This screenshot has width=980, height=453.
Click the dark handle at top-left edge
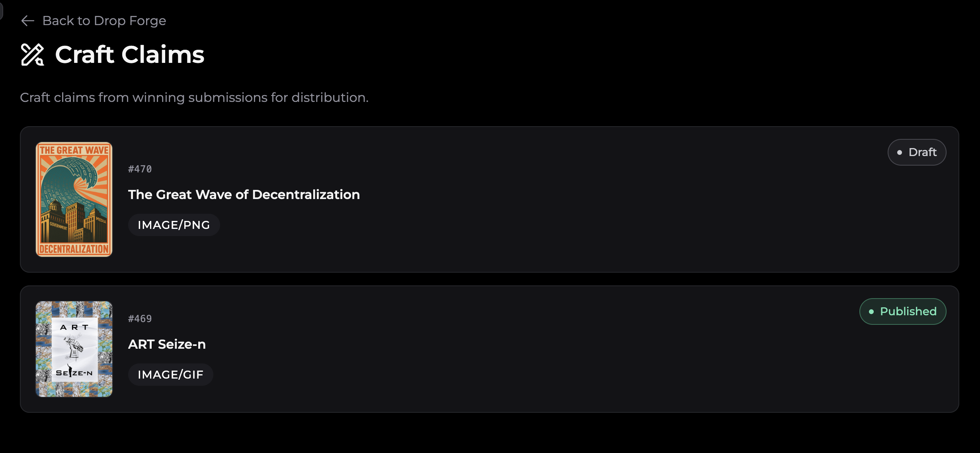click(x=1, y=10)
